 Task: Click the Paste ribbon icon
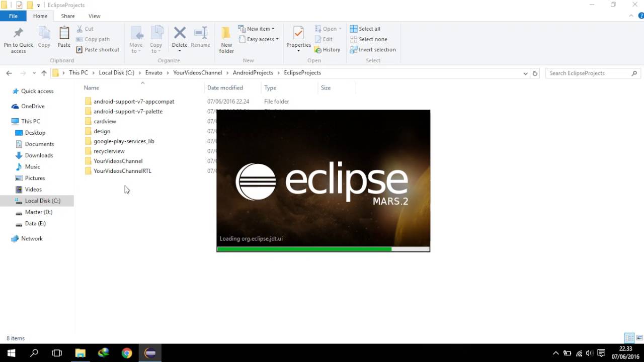[x=64, y=38]
